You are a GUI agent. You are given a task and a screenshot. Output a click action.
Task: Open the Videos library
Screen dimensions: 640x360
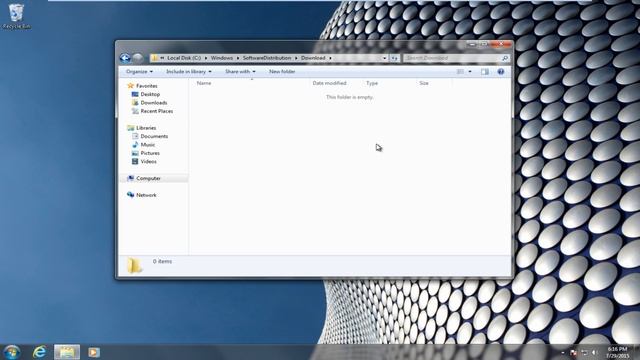tap(149, 162)
